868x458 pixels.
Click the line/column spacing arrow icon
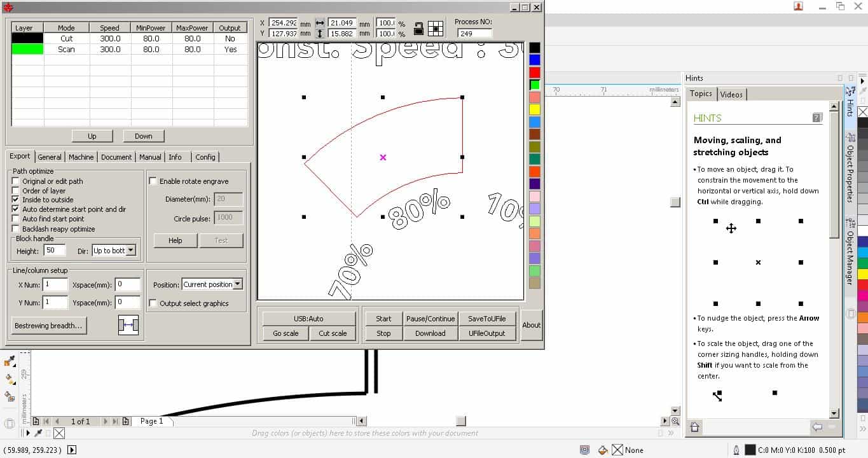tap(128, 325)
